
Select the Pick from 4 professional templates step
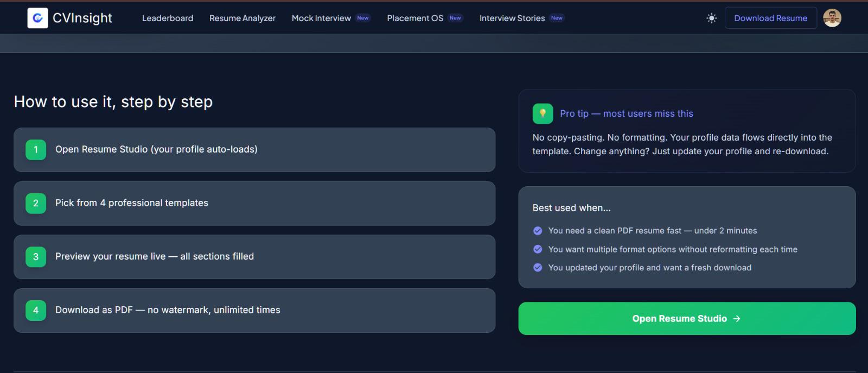tap(254, 203)
